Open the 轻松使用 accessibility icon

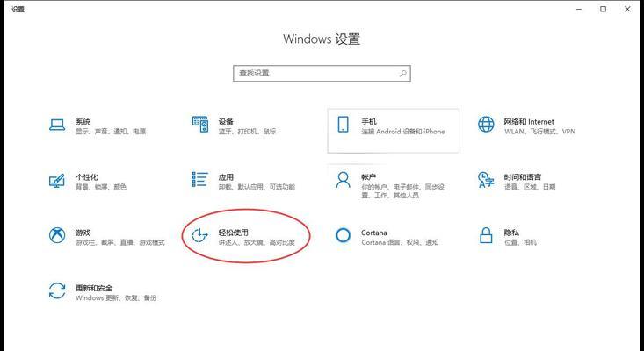[200, 235]
